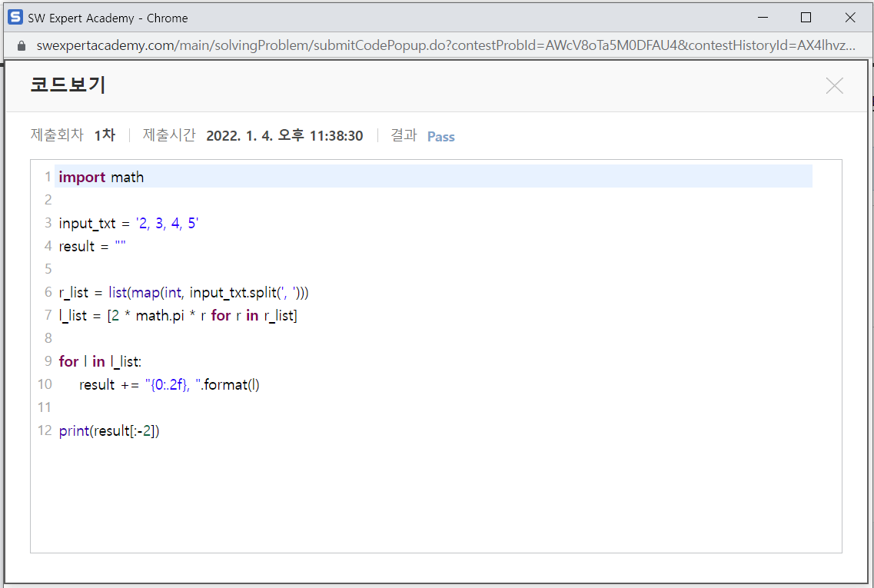Viewport: 874px width, 588px height.
Task: Click the 'for l in l_list:' line
Action: coord(101,362)
